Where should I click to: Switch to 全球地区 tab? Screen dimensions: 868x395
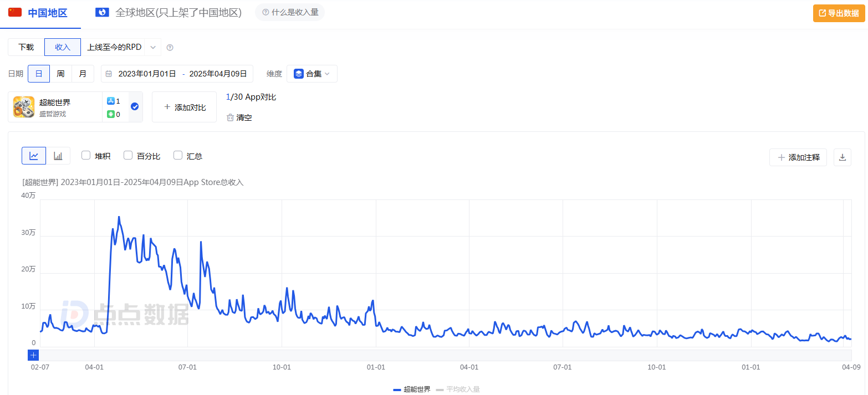[169, 13]
